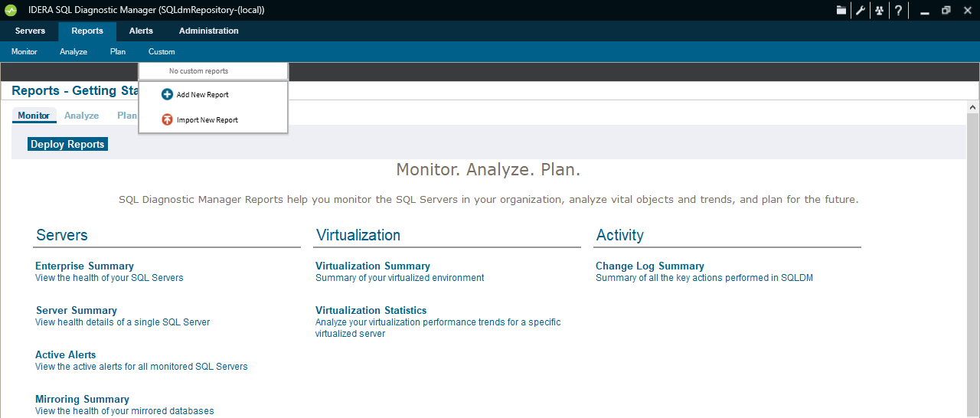
Task: Open the wrench tools icon
Action: [861, 10]
